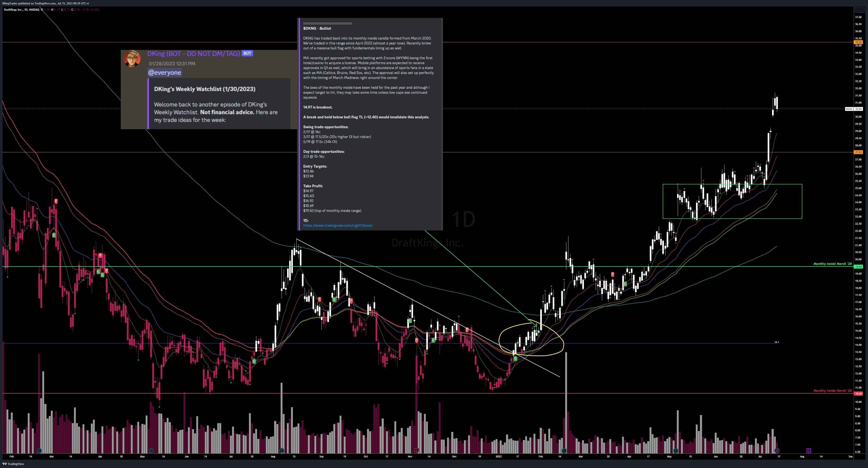Click the 'DraftKings Inc., 1D, NASDAQ' chart title
The width and height of the screenshot is (868, 468).
(21, 9)
